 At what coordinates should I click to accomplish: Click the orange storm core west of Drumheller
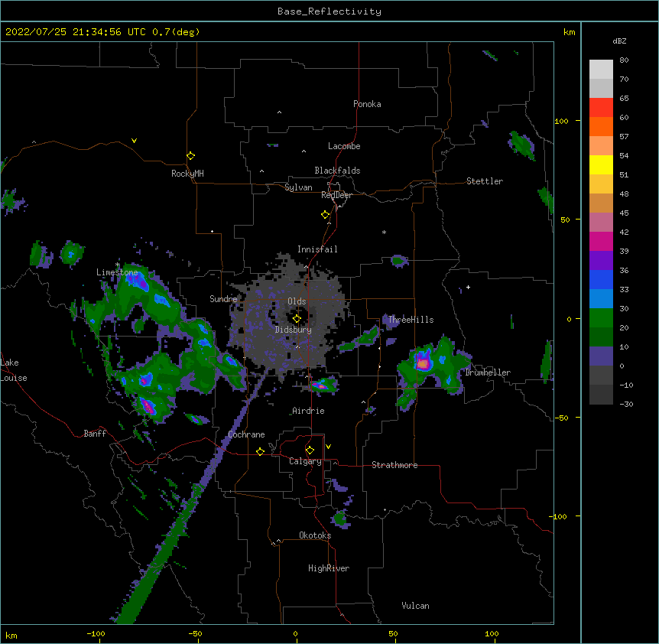click(x=423, y=363)
